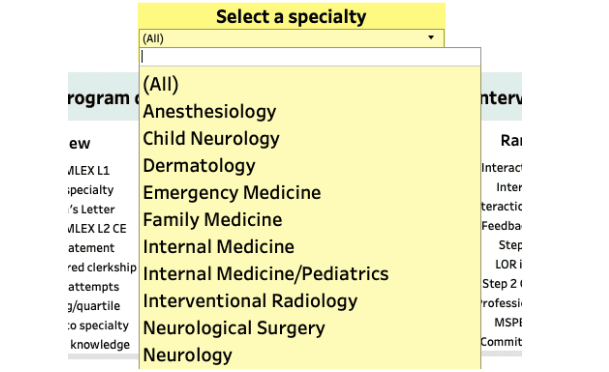
Task: Choose Family Medicine specialty
Action: tap(212, 220)
